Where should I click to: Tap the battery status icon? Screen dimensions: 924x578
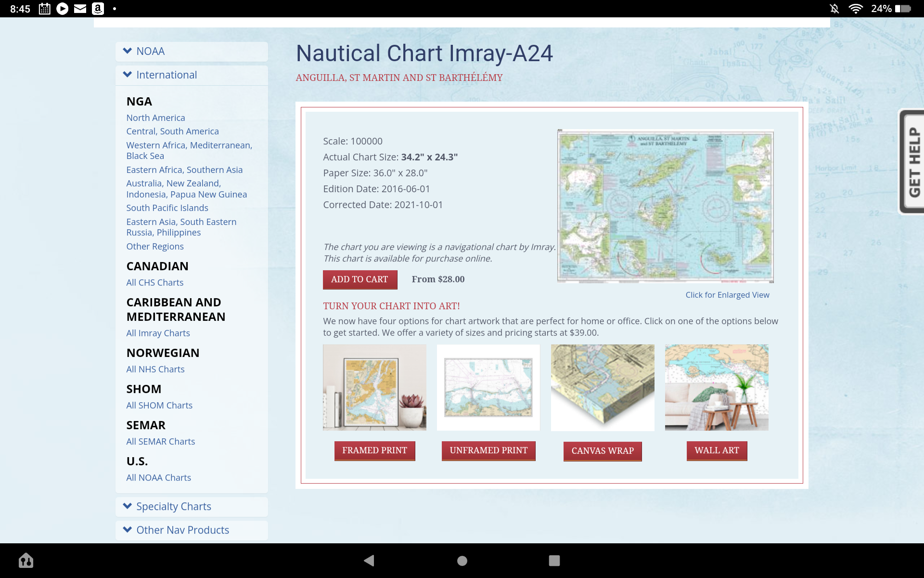pos(903,9)
